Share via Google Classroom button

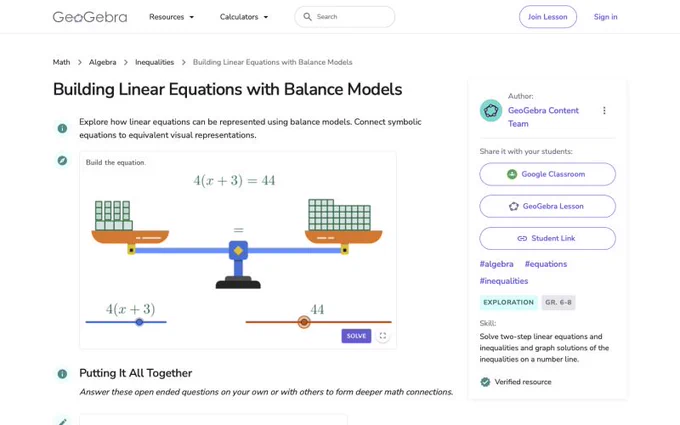[547, 174]
